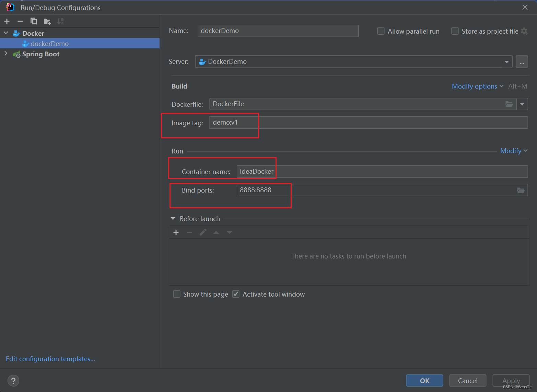Uncheck Activate tool window

point(236,294)
